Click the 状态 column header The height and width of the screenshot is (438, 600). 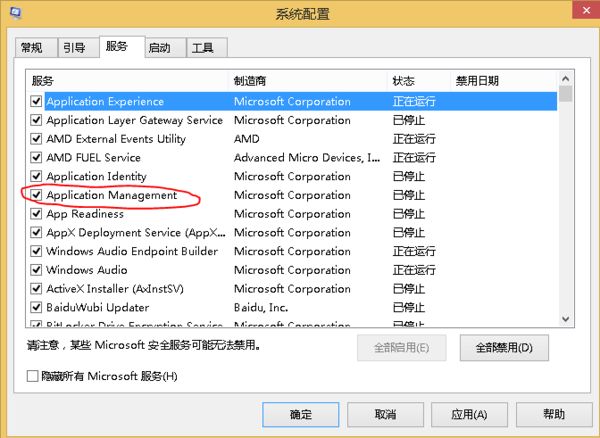pos(419,81)
